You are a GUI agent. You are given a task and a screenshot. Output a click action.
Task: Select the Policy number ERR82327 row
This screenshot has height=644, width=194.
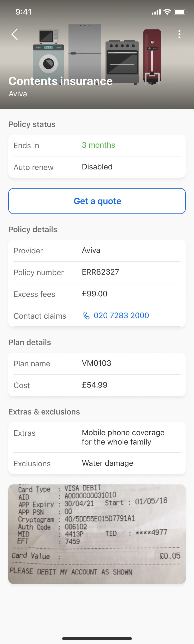(97, 272)
